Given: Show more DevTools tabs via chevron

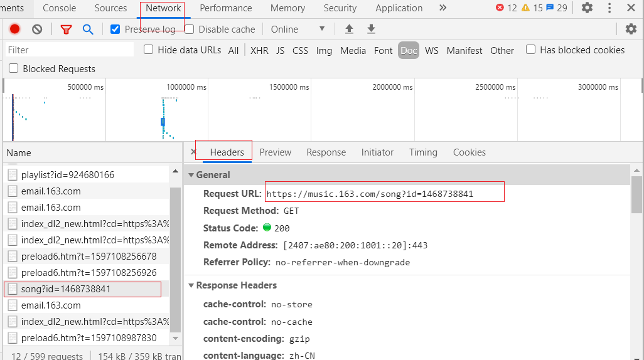Looking at the screenshot, I should [443, 8].
